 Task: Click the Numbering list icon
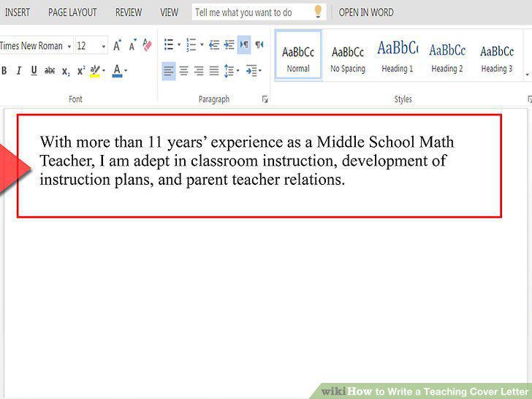(191, 45)
